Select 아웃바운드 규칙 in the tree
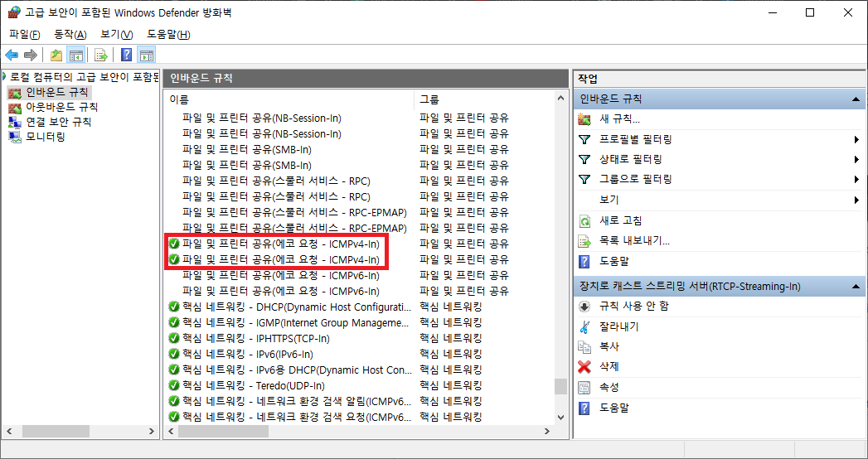Viewport: 868px width, 459px height. tap(62, 107)
